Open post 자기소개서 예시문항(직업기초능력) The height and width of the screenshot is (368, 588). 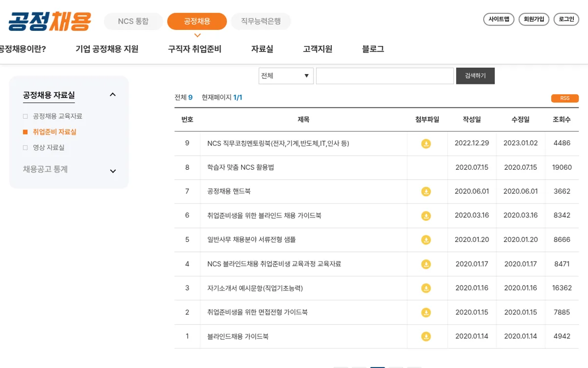pyautogui.click(x=255, y=288)
